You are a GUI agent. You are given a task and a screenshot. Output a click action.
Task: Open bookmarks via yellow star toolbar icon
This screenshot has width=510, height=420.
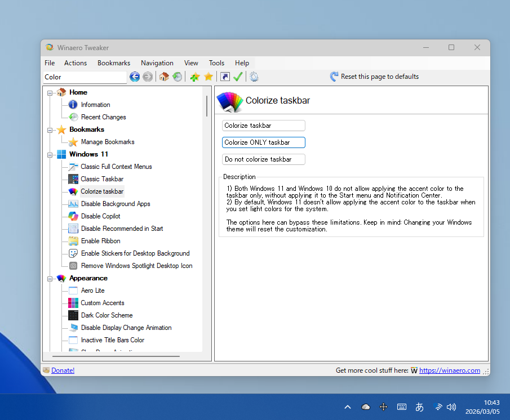pyautogui.click(x=209, y=77)
